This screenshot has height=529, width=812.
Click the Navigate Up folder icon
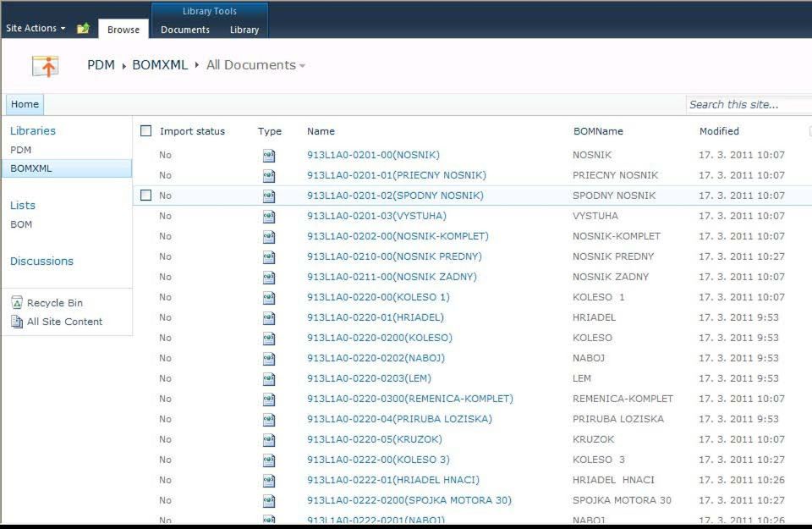[83, 29]
